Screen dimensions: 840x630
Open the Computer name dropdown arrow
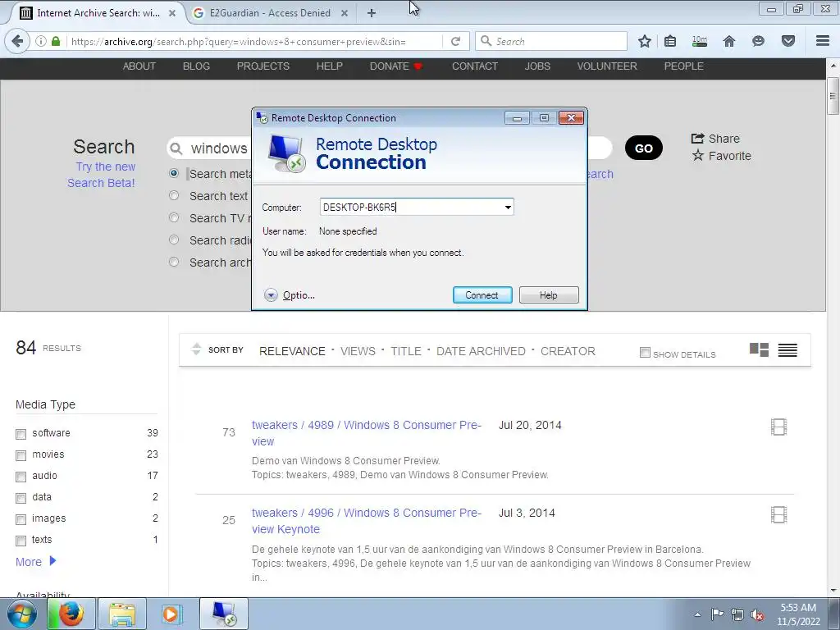click(507, 208)
